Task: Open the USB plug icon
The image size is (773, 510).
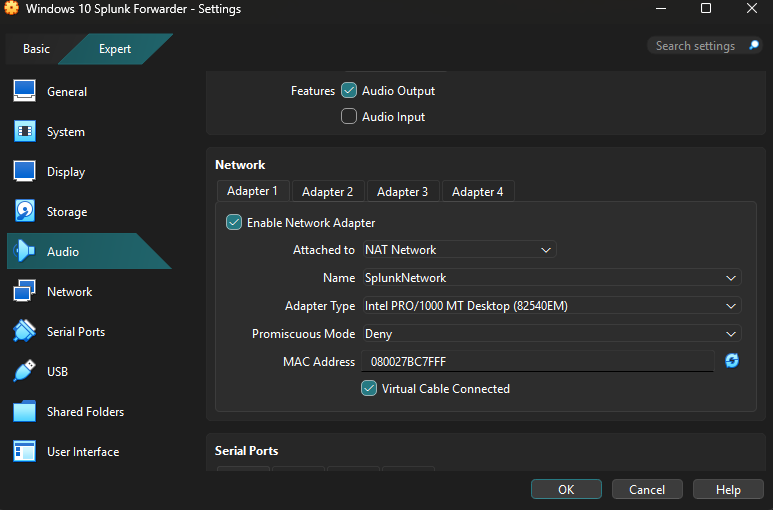Action: click(x=24, y=371)
